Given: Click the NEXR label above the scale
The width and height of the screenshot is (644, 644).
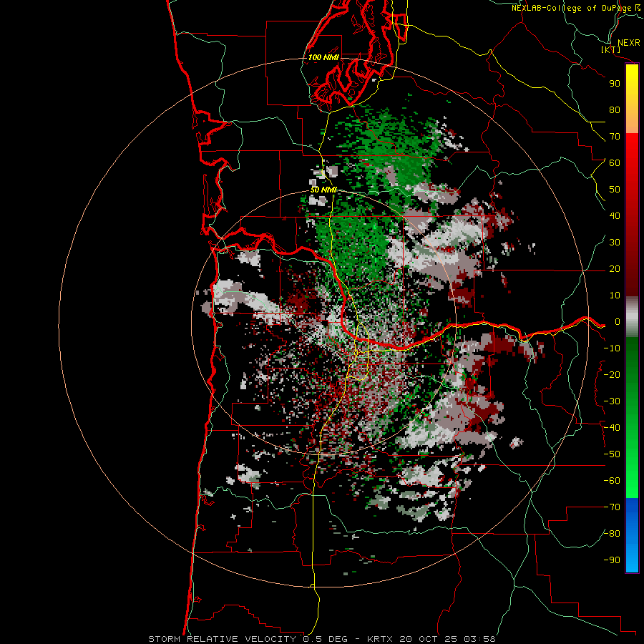Looking at the screenshot, I should point(629,43).
